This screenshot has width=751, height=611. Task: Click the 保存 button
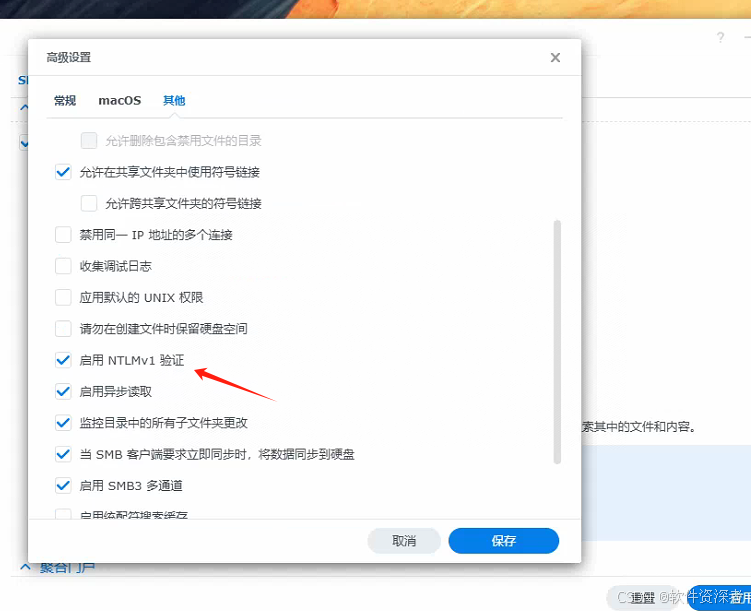click(x=504, y=541)
